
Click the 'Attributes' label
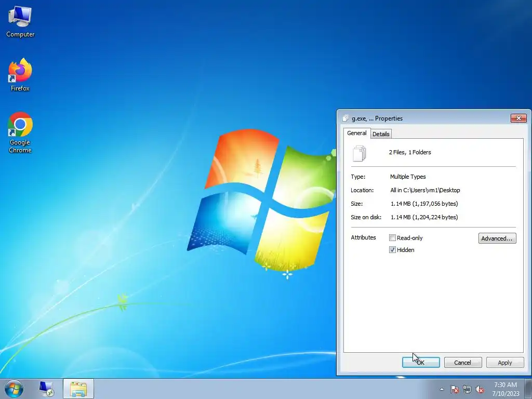[363, 237]
